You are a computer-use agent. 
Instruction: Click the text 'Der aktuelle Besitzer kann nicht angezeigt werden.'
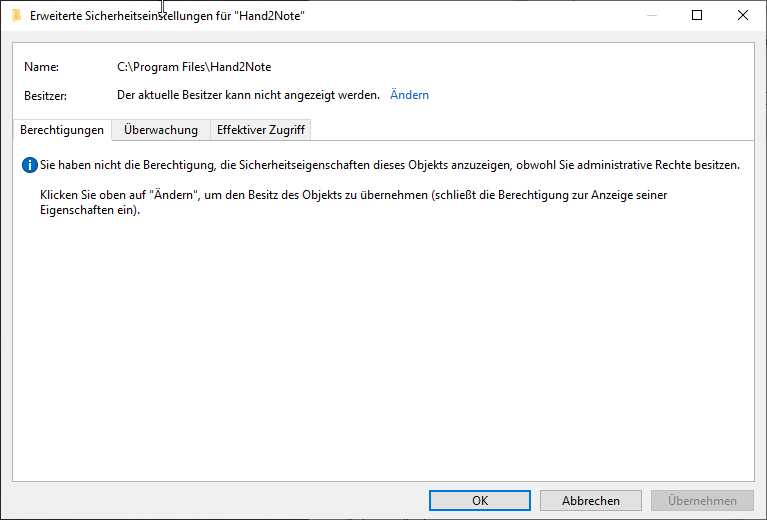[x=248, y=95]
